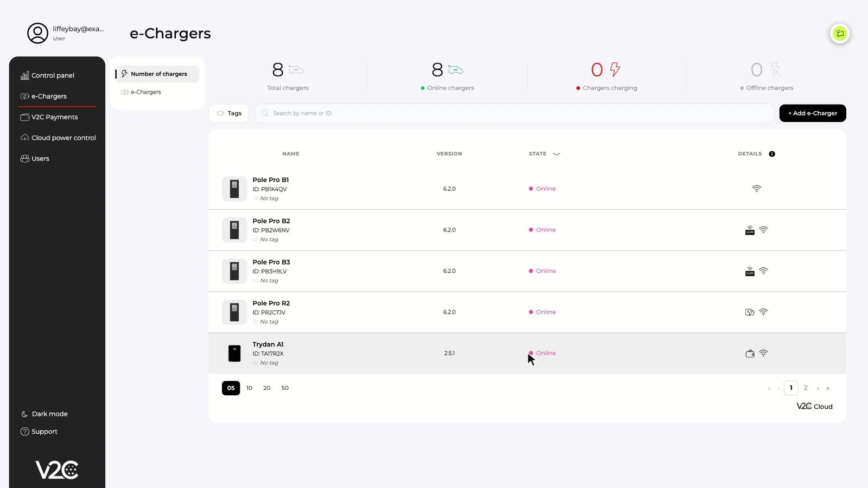
Task: Click the wallet icon for Trydan A1
Action: click(750, 354)
